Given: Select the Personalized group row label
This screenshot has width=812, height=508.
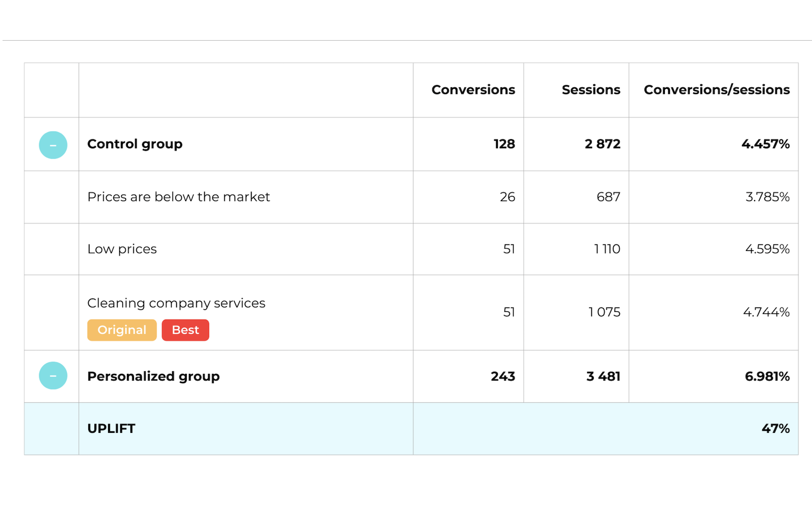Looking at the screenshot, I should (153, 376).
